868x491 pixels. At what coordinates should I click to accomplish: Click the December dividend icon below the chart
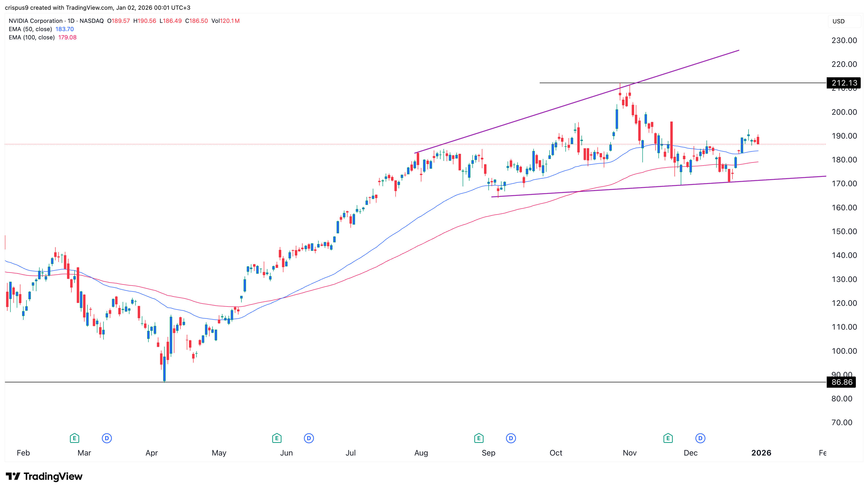(700, 438)
